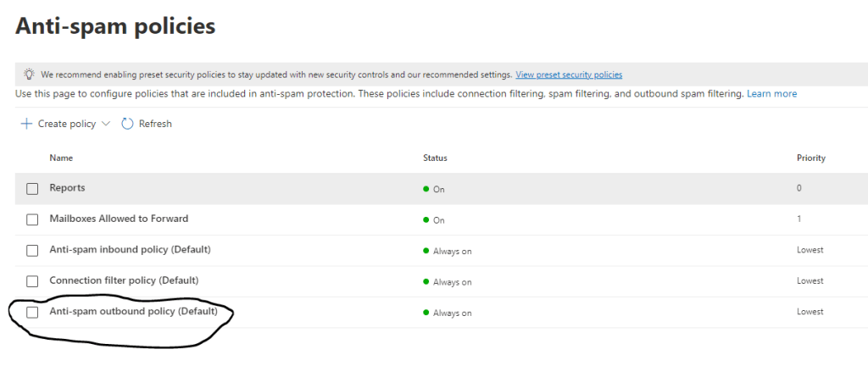The width and height of the screenshot is (868, 377).
Task: Click priority value 1 in Mailboxes row
Action: click(x=798, y=219)
